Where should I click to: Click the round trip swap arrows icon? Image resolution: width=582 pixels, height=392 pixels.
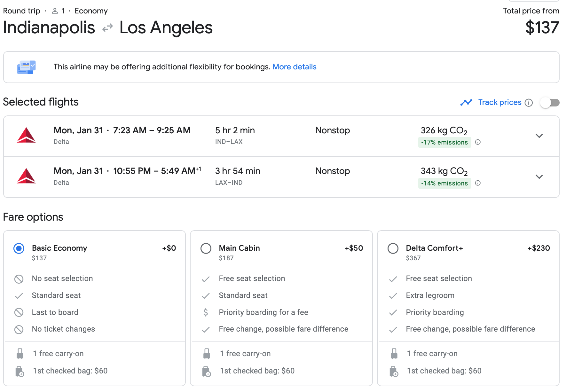[x=107, y=28]
